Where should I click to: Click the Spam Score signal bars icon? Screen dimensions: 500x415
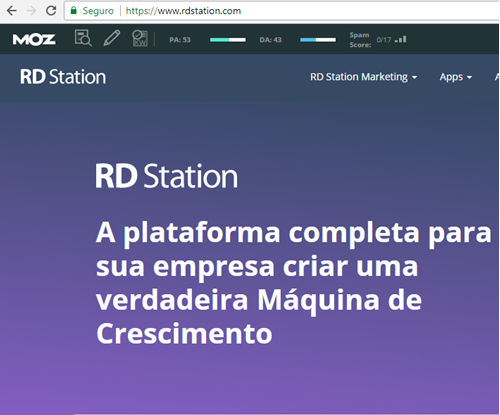click(x=401, y=39)
